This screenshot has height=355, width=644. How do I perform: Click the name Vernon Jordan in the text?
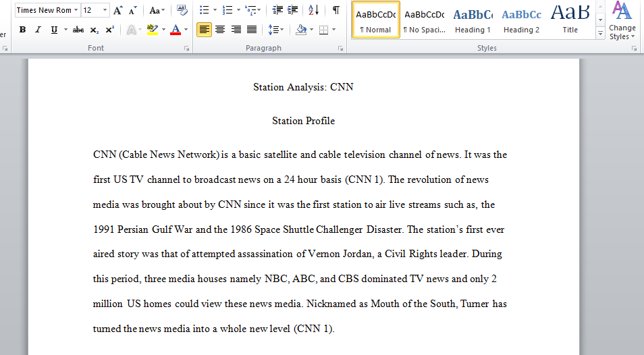tap(340, 254)
